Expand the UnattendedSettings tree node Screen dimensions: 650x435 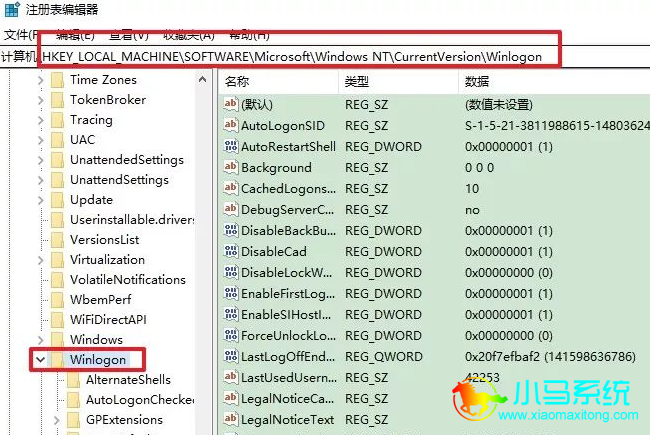point(40,160)
